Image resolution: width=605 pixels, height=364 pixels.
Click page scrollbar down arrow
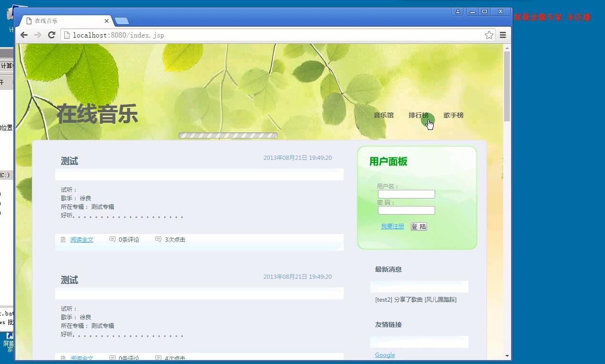507,355
